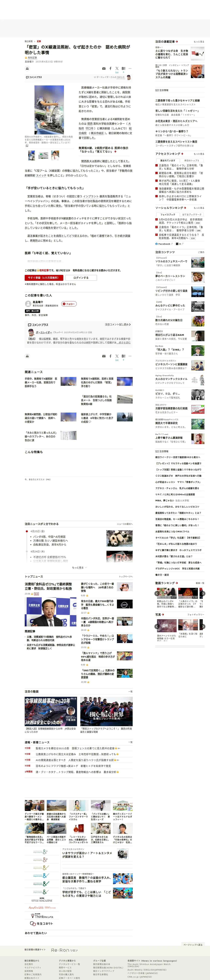Image resolution: width=210 pixels, height=980 pixels.
Task: Click the ログインする button
Action: click(81, 278)
